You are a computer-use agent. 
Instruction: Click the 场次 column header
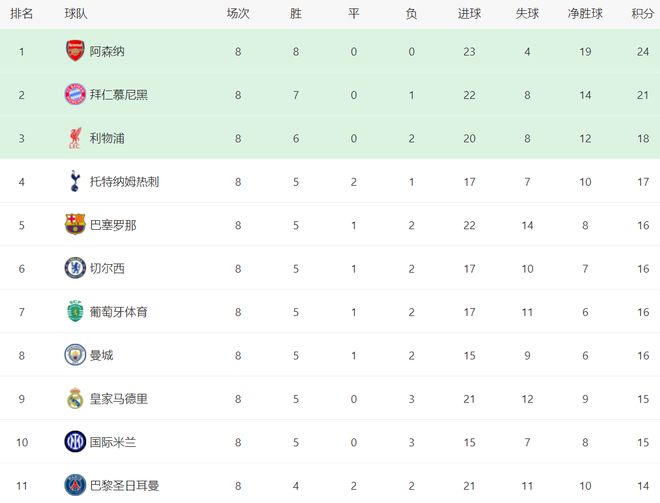click(238, 13)
